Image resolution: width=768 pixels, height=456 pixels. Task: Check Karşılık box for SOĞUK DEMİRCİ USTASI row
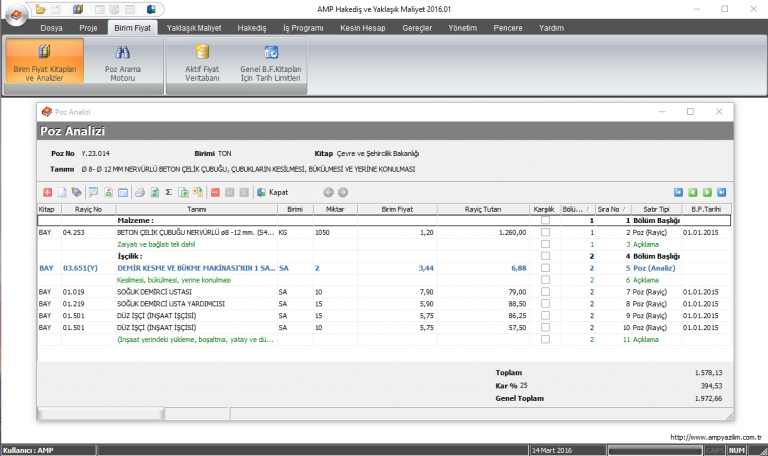click(545, 292)
